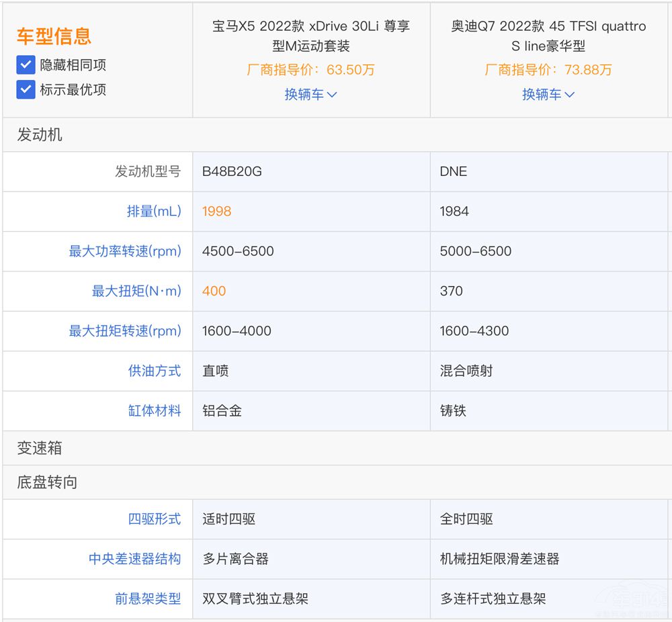
Task: Click the 底盘转向 section header
Action: (47, 482)
